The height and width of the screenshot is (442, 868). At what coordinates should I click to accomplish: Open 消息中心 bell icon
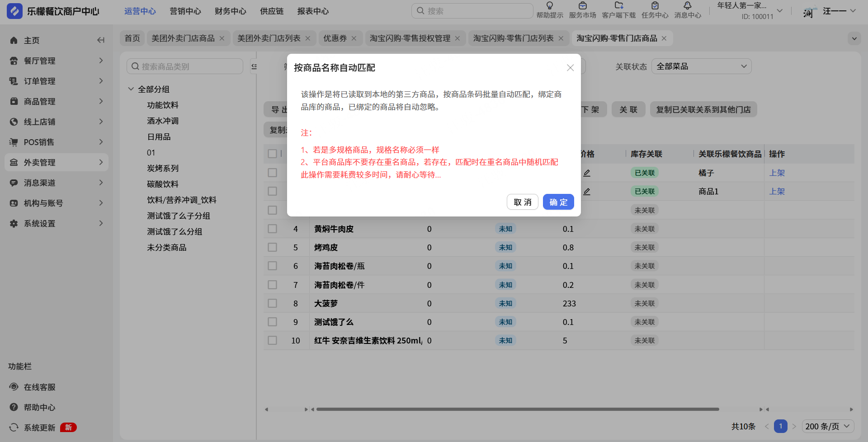pyautogui.click(x=687, y=6)
